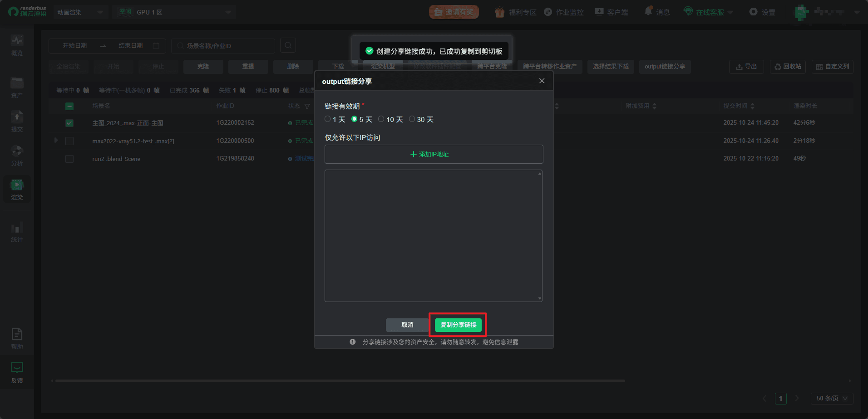Open 作业监控 in the top menu
This screenshot has width=868, height=419.
click(x=564, y=12)
